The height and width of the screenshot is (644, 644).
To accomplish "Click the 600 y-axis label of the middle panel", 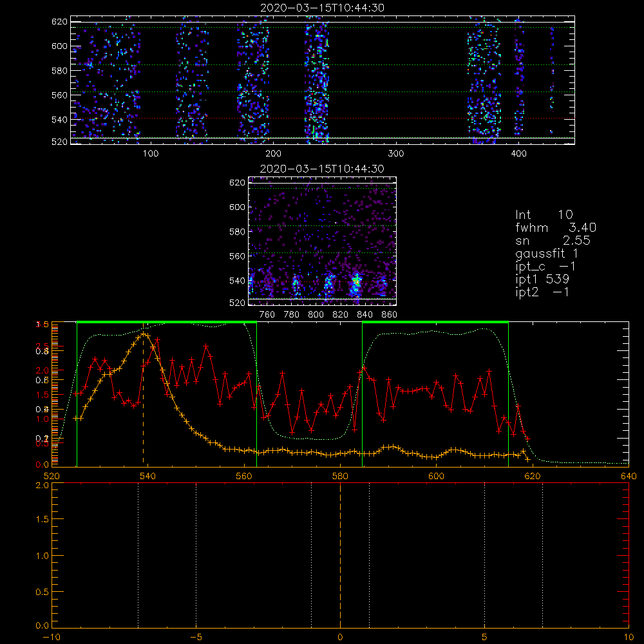I will [237, 207].
